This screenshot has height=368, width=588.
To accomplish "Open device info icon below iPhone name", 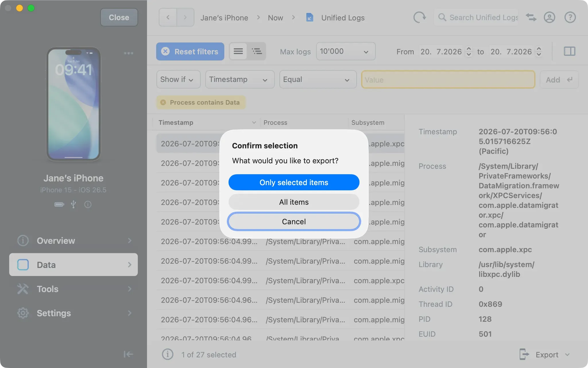I will click(x=88, y=204).
